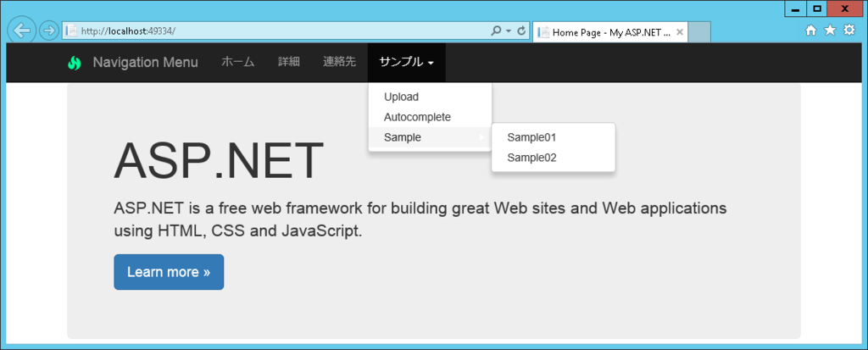Close the Home Page browser tab
868x350 pixels.
680,32
